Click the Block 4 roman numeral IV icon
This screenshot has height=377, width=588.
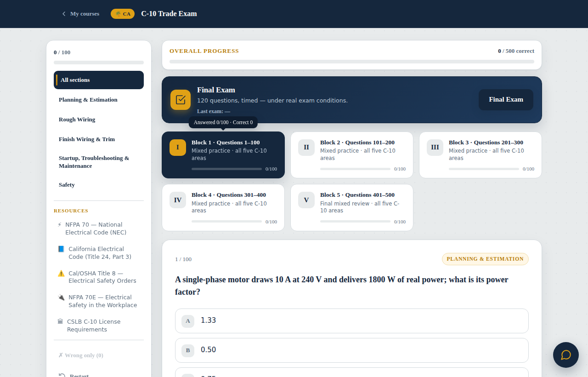(178, 200)
